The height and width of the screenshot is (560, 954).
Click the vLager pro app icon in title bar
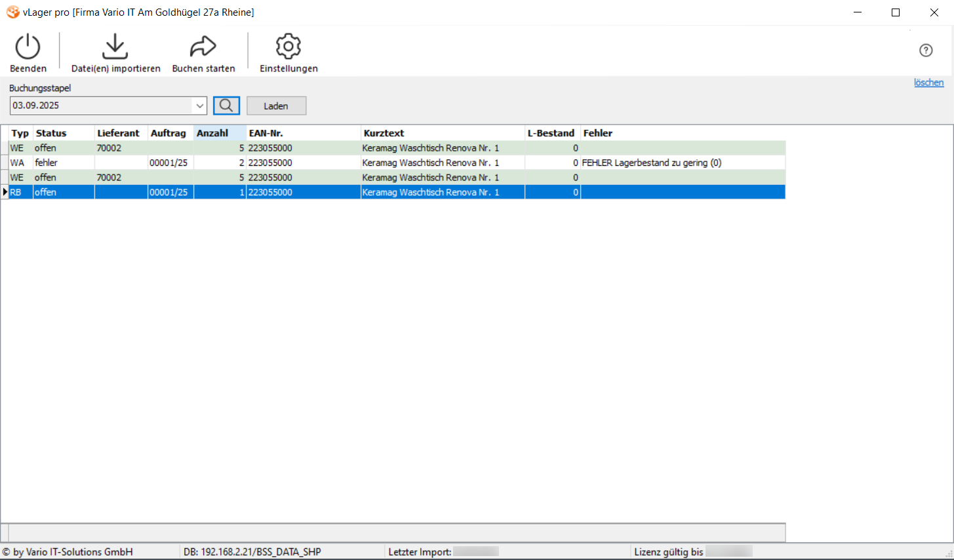[x=12, y=12]
